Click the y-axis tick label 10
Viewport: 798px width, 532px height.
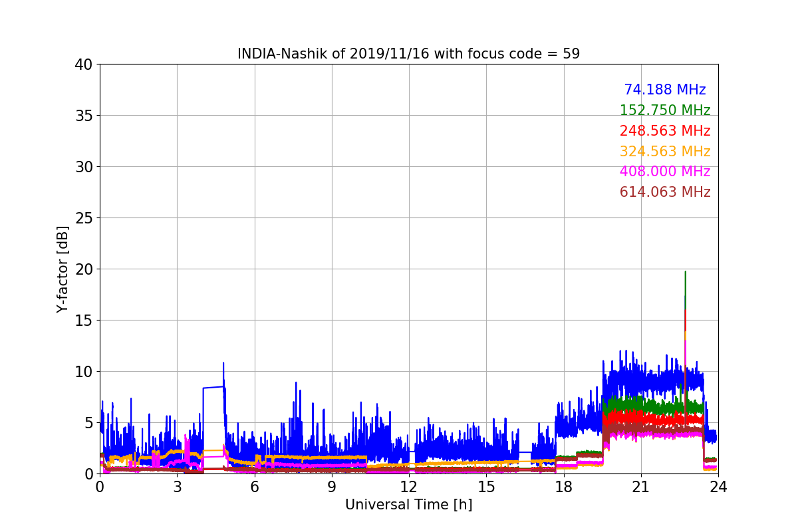pyautogui.click(x=84, y=372)
